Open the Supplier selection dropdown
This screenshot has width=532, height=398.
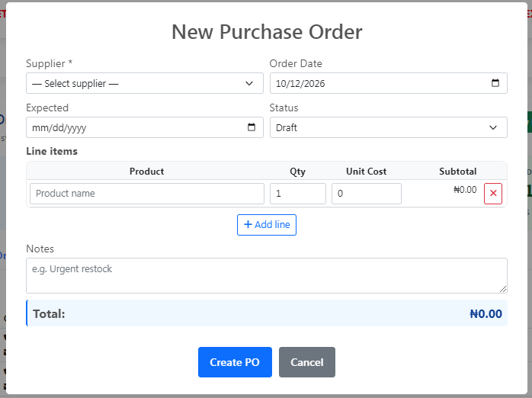(145, 83)
